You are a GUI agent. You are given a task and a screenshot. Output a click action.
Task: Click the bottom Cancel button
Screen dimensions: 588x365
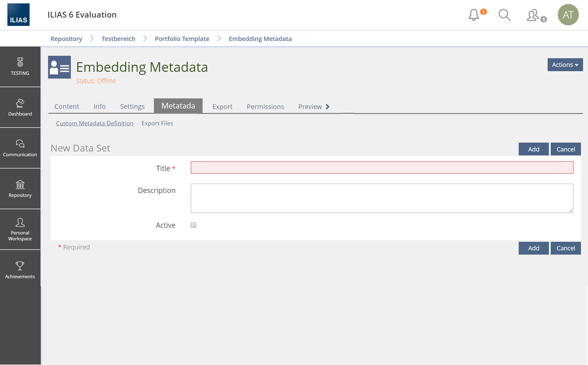point(565,248)
